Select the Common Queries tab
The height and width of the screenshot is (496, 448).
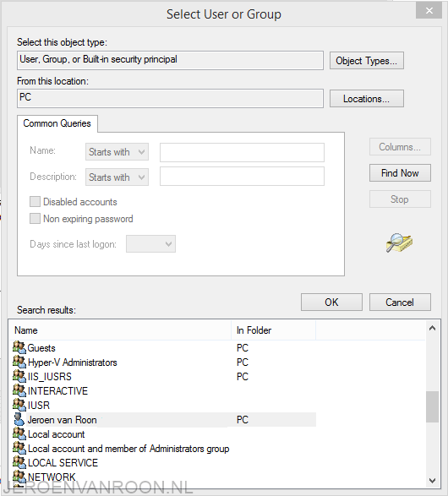57,123
